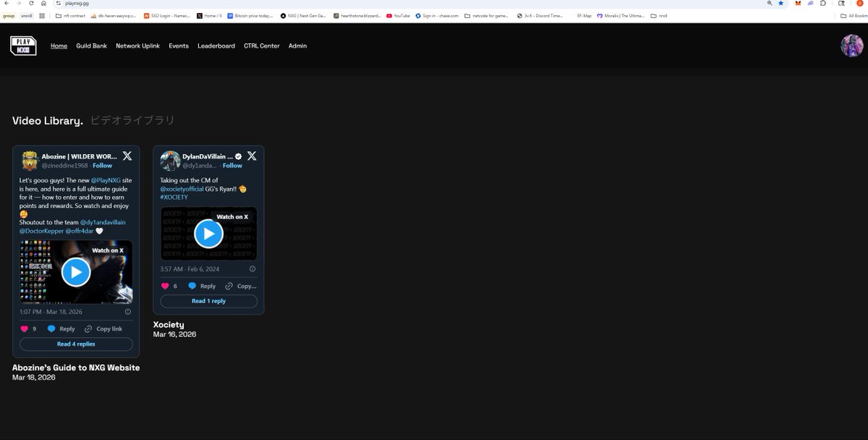The height and width of the screenshot is (440, 868).
Task: Copy link of Abozine's tweet
Action: tap(103, 329)
